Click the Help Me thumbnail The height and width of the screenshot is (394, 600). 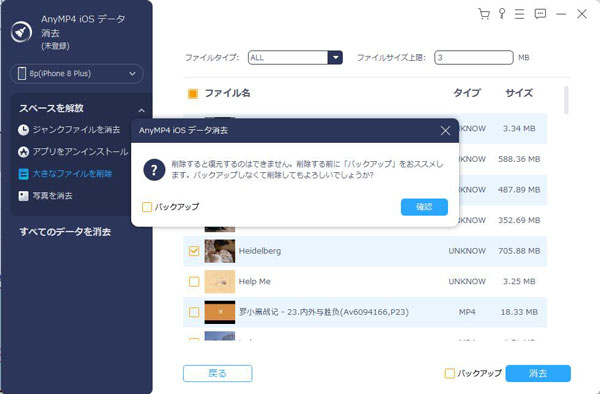point(220,282)
